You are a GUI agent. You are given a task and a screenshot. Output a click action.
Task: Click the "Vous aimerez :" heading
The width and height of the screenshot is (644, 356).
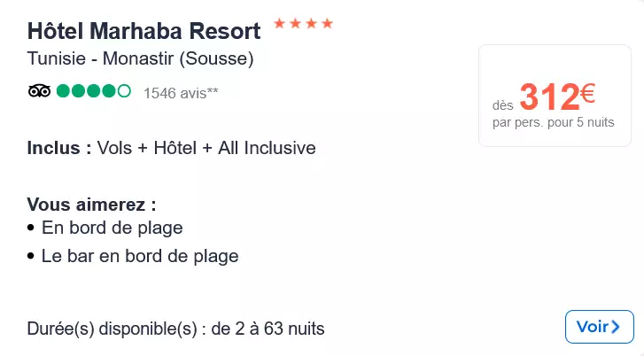click(85, 205)
